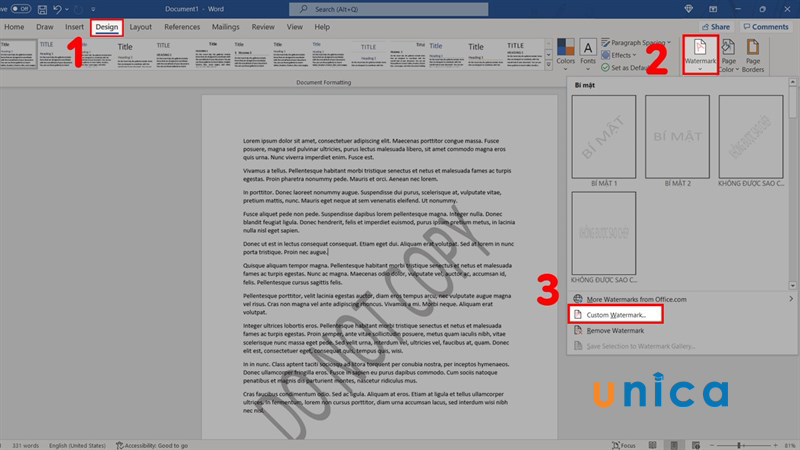Open Customize Quick Access Toolbar dropdown
This screenshot has height=450, width=800.
click(93, 9)
